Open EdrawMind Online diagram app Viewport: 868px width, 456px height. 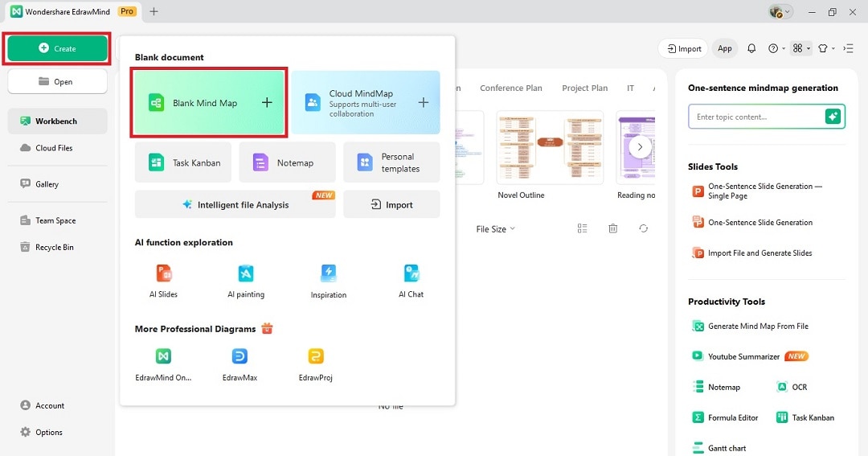tap(163, 364)
